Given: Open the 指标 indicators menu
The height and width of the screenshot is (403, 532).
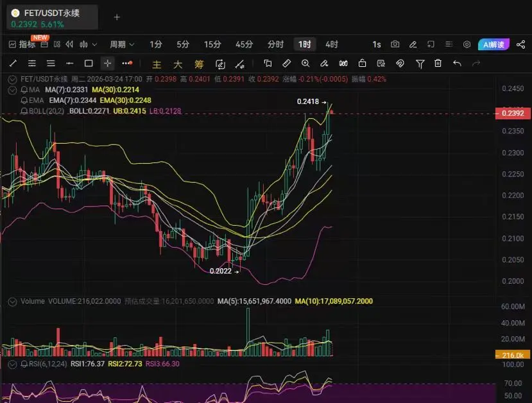Looking at the screenshot, I should [x=22, y=44].
